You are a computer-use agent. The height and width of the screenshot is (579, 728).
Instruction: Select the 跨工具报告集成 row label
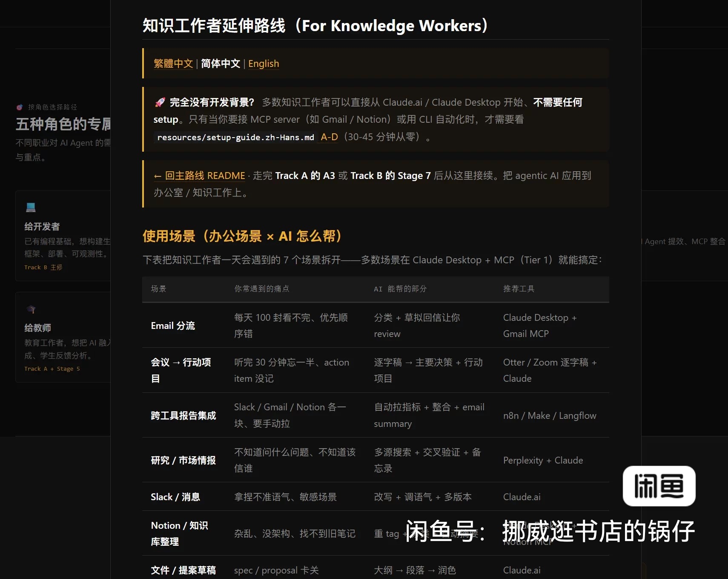183,415
